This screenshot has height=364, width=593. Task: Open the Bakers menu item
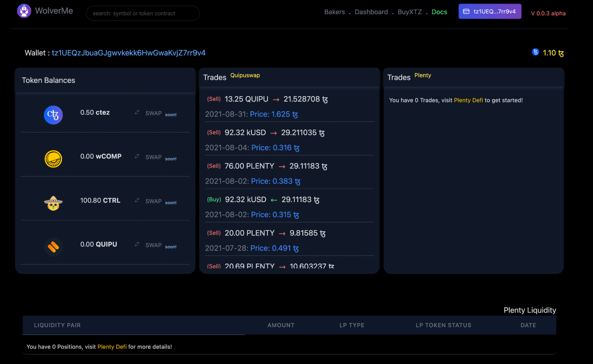tap(334, 12)
